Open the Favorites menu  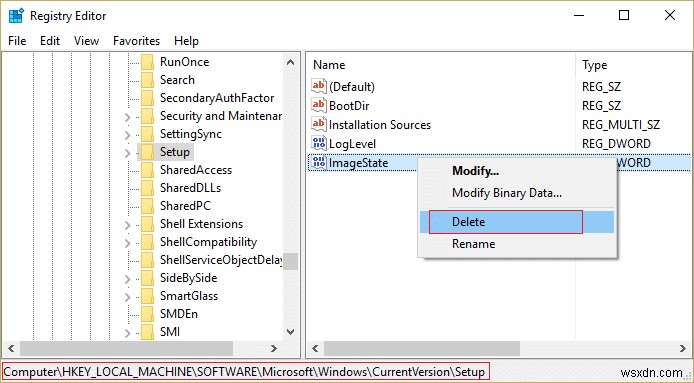(136, 41)
